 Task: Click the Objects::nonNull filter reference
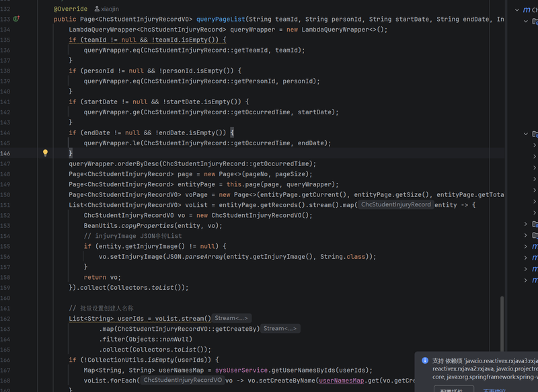[x=159, y=339]
